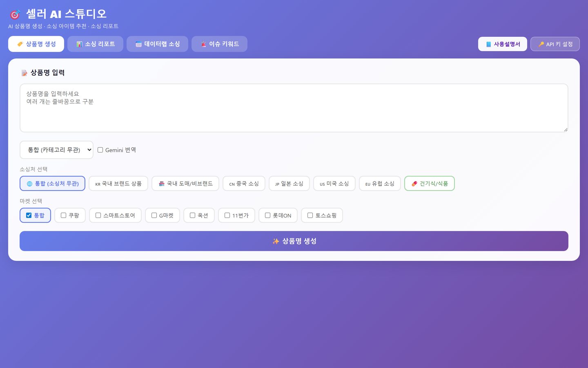Check the 쿠팡 market checkbox

point(63,215)
